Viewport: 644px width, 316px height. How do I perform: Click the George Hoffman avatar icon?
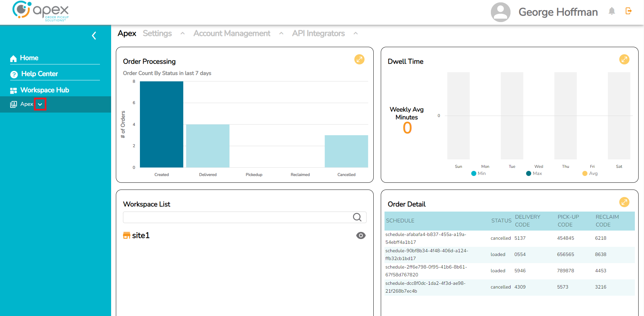(500, 12)
